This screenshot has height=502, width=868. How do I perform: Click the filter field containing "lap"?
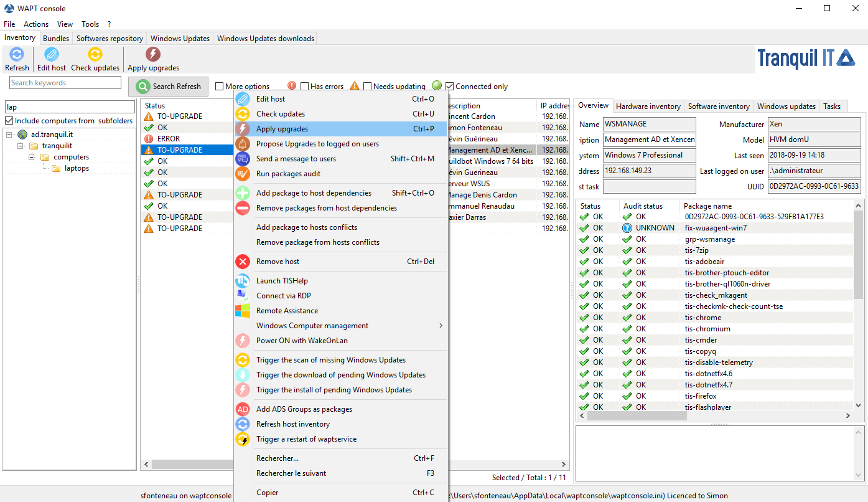[x=70, y=107]
